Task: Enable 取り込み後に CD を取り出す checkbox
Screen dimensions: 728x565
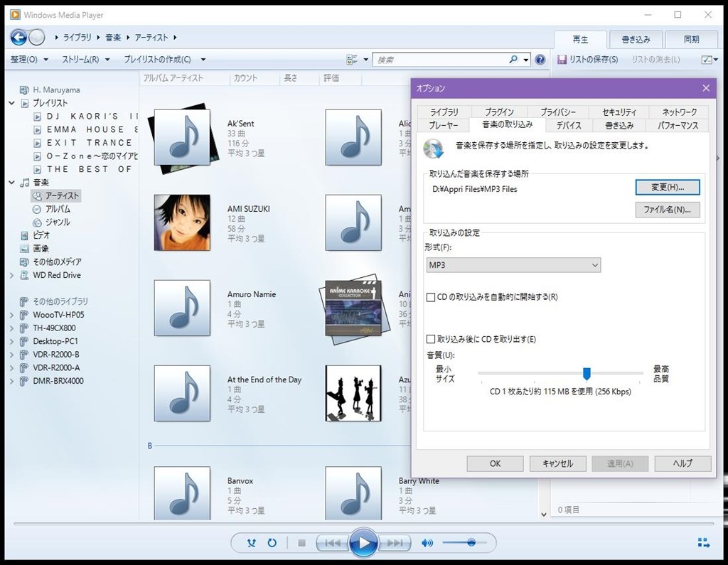Action: [x=430, y=340]
